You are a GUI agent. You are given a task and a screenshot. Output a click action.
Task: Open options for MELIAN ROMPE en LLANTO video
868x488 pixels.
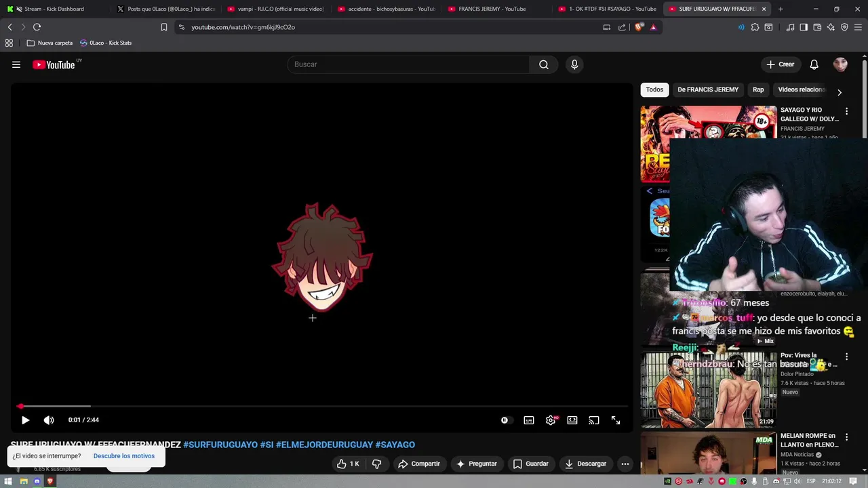[x=846, y=437]
